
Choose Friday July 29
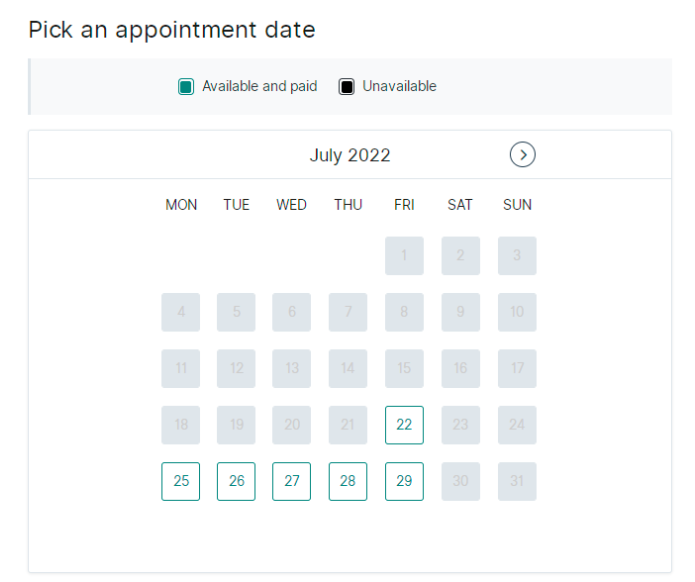[x=404, y=481]
